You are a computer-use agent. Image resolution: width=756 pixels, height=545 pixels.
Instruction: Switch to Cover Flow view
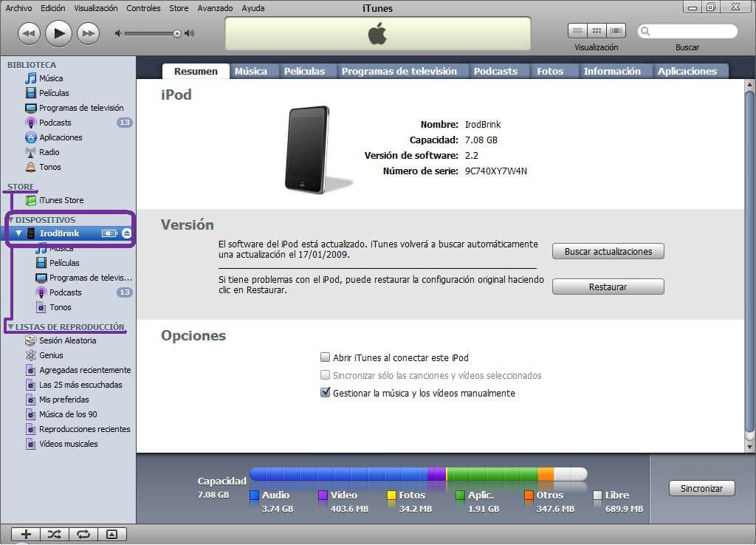point(616,31)
